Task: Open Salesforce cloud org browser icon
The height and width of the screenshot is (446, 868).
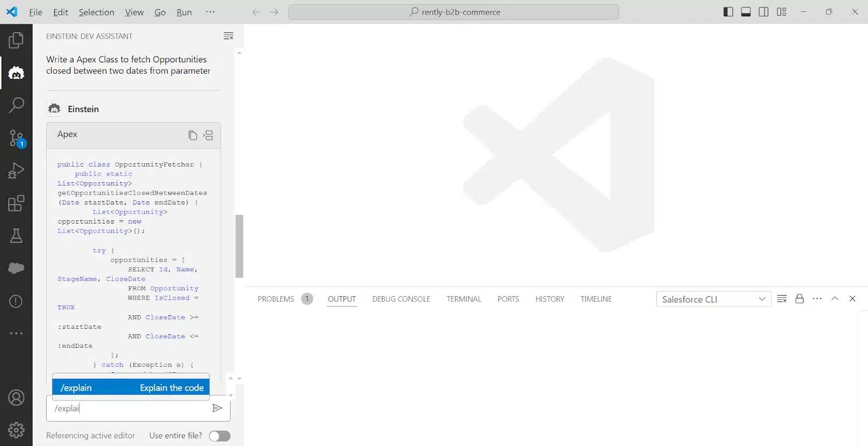Action: point(16,268)
